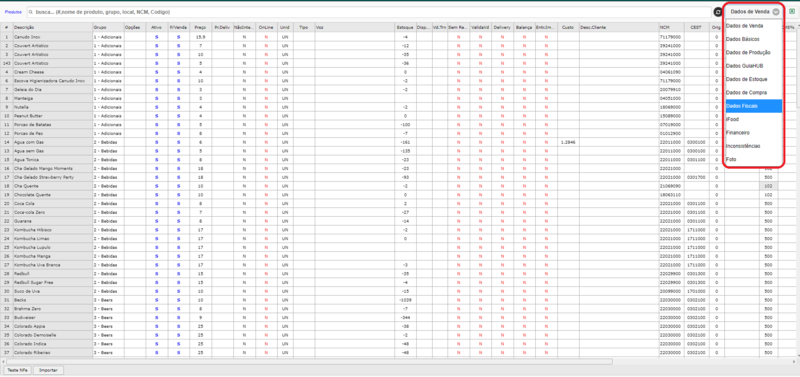
Task: Click the Grupo column header
Action: coord(108,28)
